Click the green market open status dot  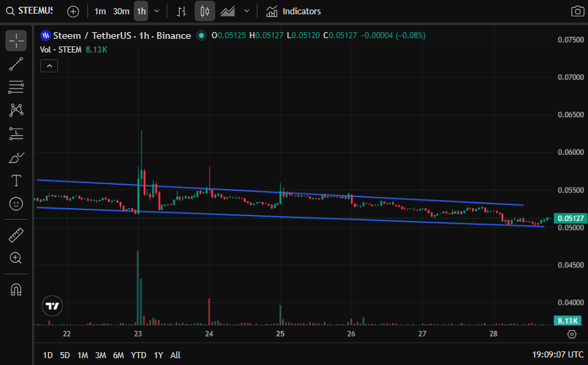[201, 35]
